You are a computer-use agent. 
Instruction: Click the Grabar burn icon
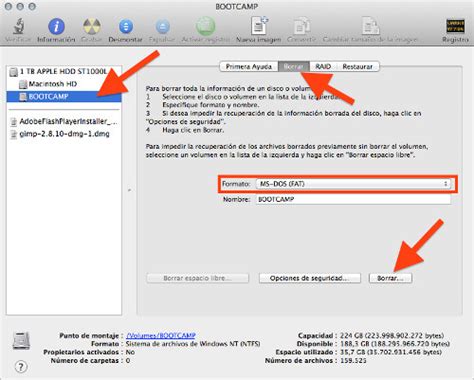point(92,26)
